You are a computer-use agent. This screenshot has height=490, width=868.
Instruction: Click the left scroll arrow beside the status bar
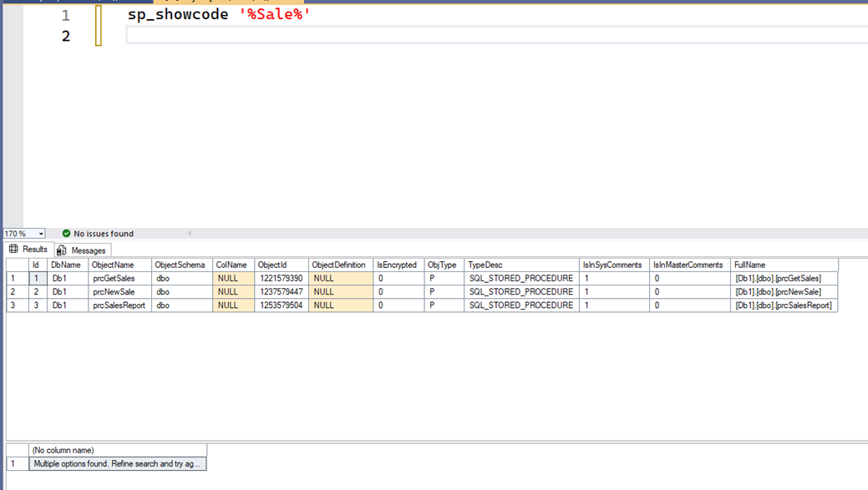(x=190, y=234)
